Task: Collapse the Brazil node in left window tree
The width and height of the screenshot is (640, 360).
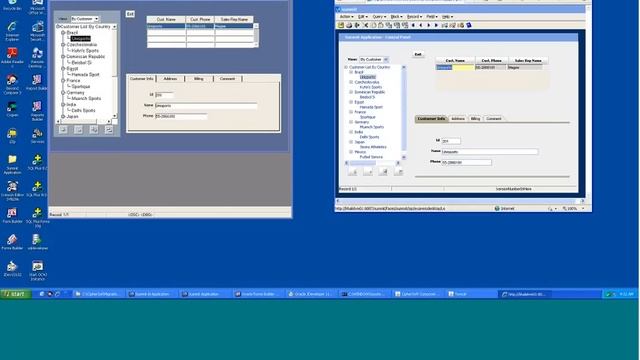Action: pyautogui.click(x=63, y=33)
